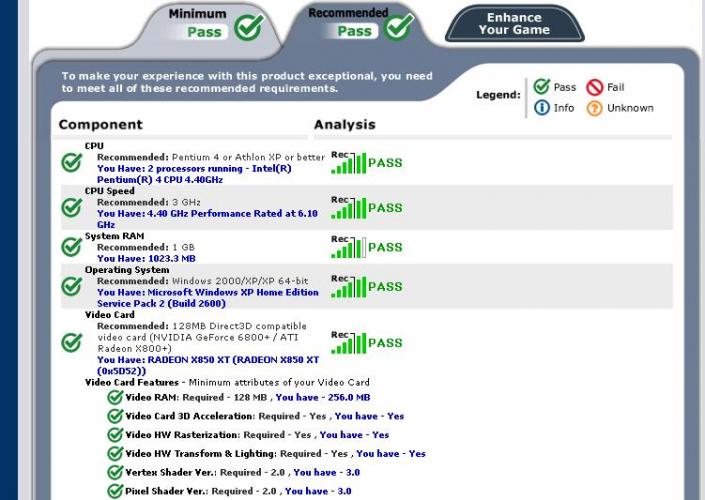Click the CPU row's green bar meter
This screenshot has width=705, height=500.
pyautogui.click(x=349, y=163)
